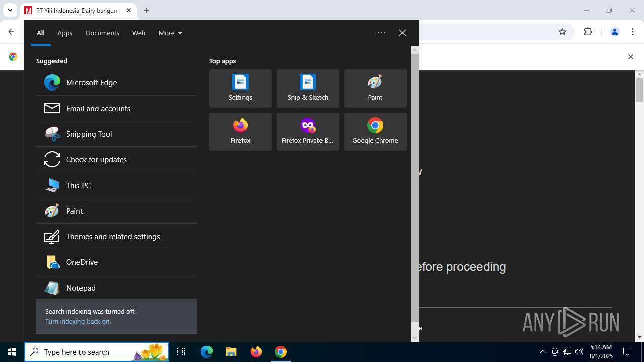Open Chrome's tab search dropdown arrow
The height and width of the screenshot is (362, 644).
10,10
